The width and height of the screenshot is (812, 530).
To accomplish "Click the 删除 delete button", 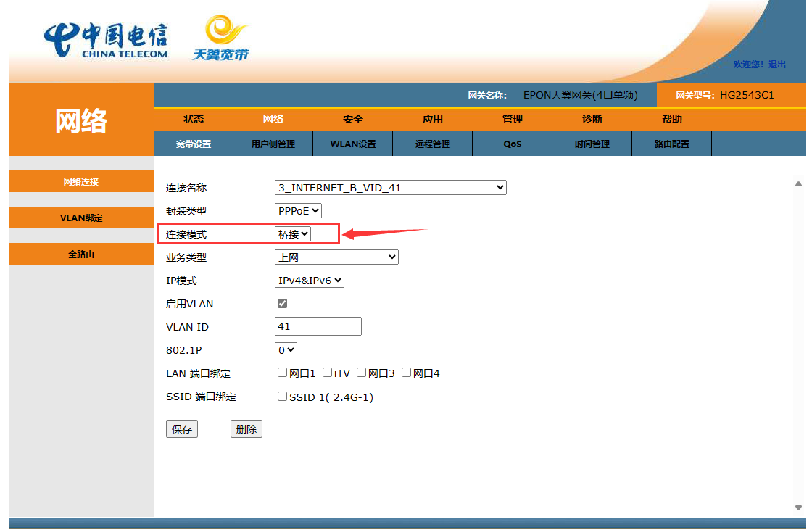I will 246,429.
